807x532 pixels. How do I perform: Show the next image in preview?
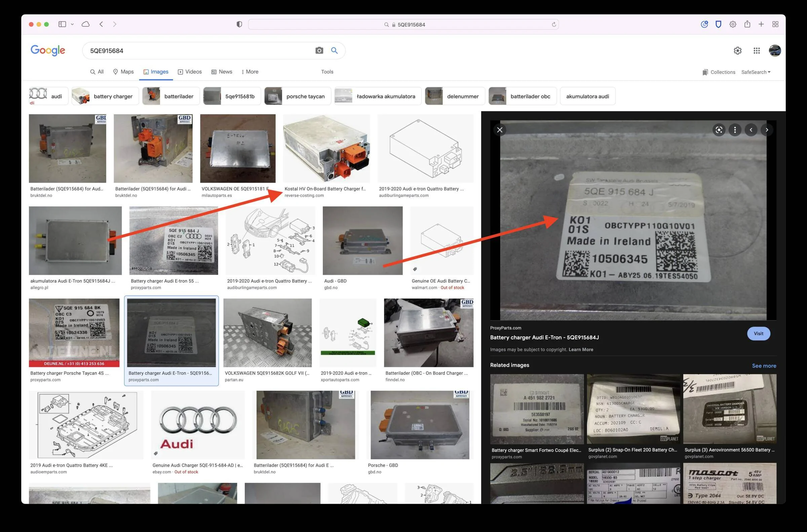(x=767, y=129)
